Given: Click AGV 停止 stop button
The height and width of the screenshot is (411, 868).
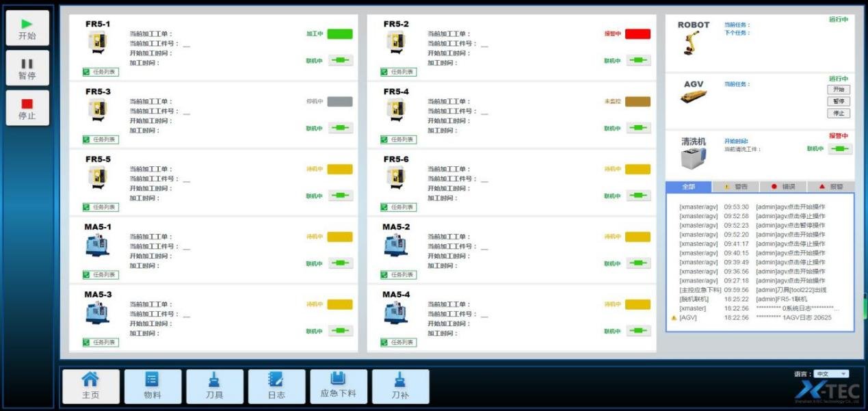Looking at the screenshot, I should point(839,114).
